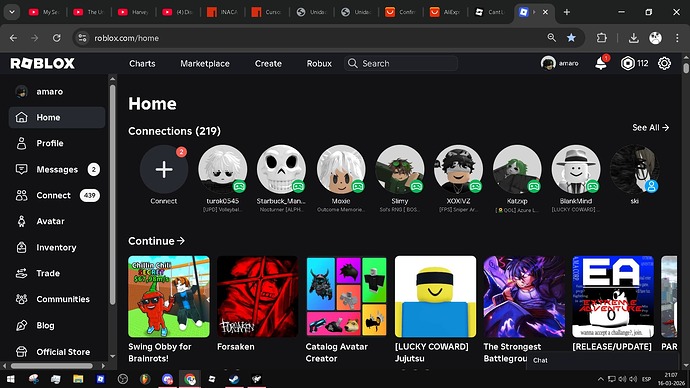This screenshot has width=690, height=388.
Task: Open Trade in sidebar
Action: 57,273
